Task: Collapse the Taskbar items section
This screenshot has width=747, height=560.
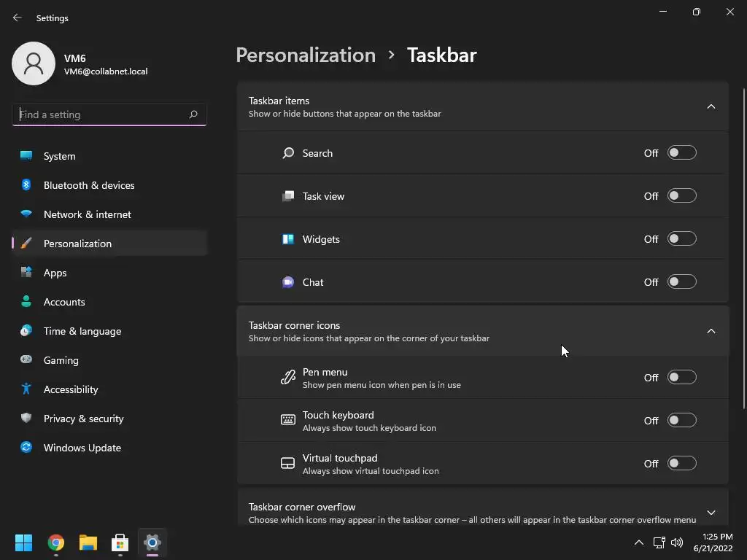Action: (711, 106)
